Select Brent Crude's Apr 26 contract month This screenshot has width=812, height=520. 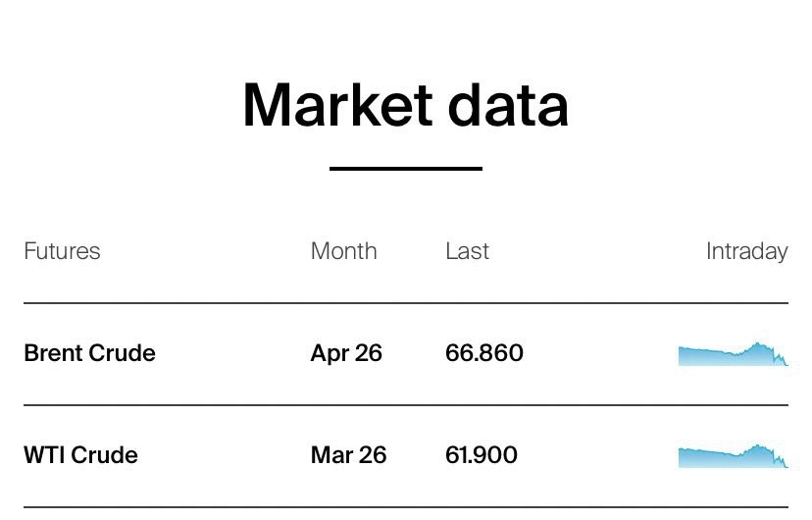click(x=346, y=353)
